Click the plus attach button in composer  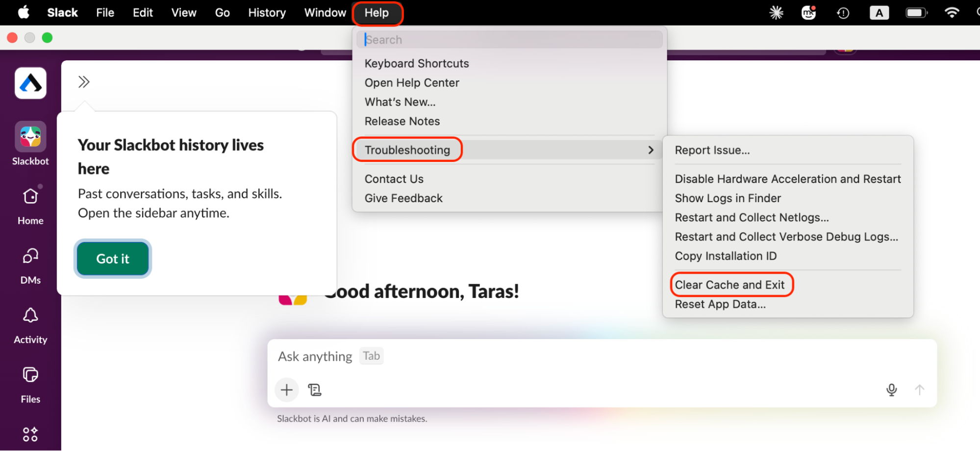coord(287,390)
